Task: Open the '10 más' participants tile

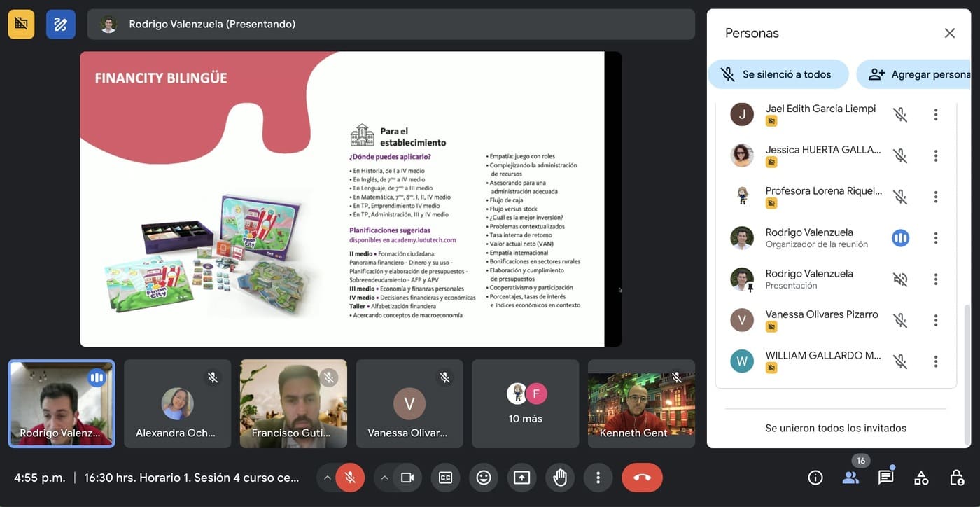Action: 526,404
